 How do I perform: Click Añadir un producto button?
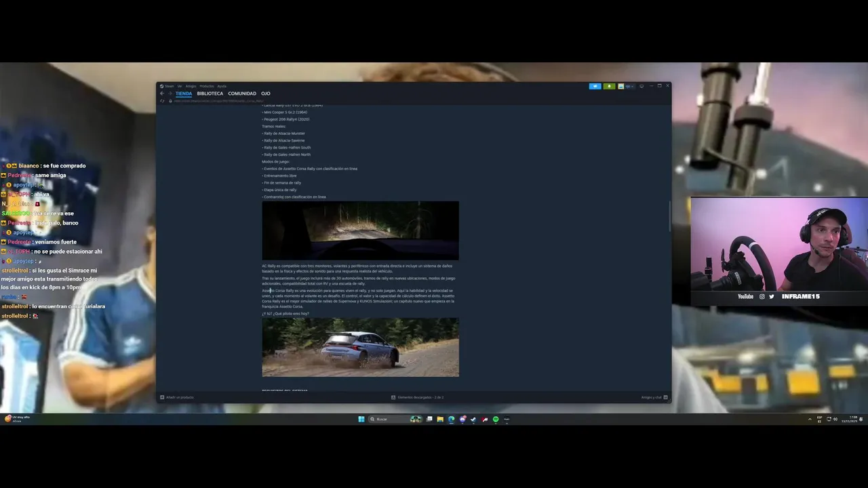coord(177,397)
